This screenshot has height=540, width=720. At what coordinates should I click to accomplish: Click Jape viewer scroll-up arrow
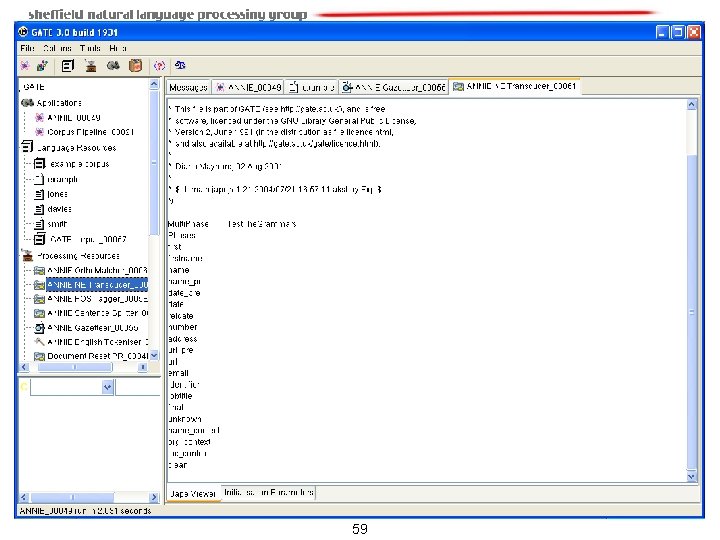692,105
